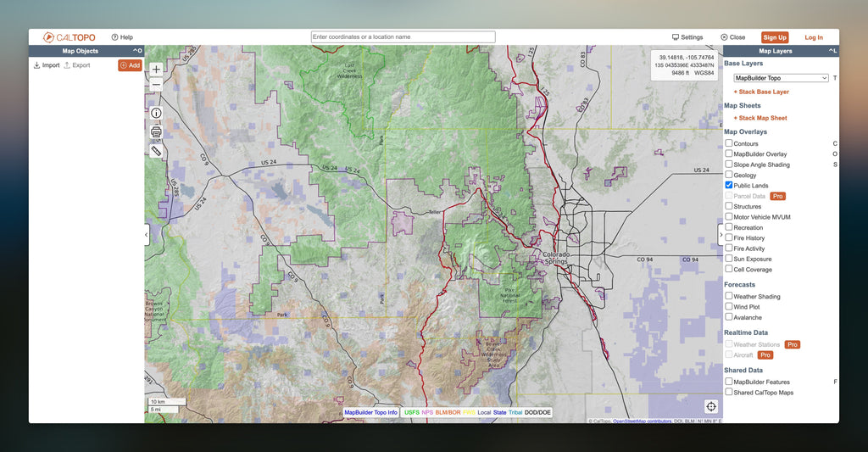Click the Sign Up button
The height and width of the screenshot is (452, 868).
point(775,37)
